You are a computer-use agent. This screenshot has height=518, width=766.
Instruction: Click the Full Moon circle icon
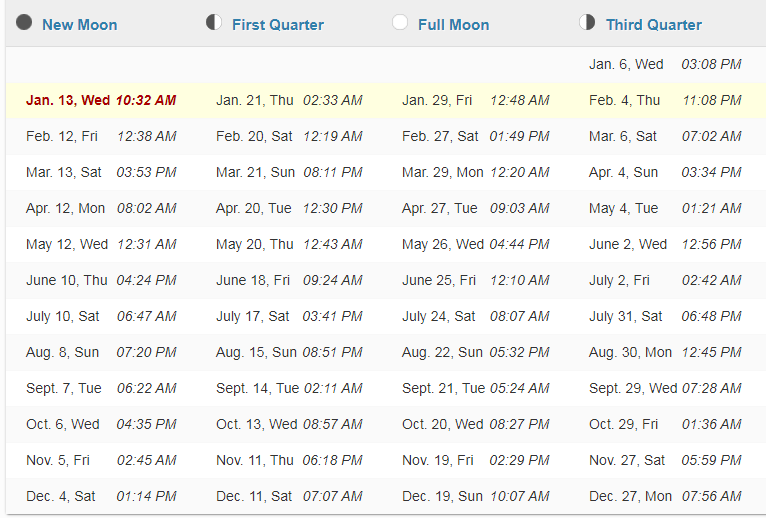click(x=400, y=23)
